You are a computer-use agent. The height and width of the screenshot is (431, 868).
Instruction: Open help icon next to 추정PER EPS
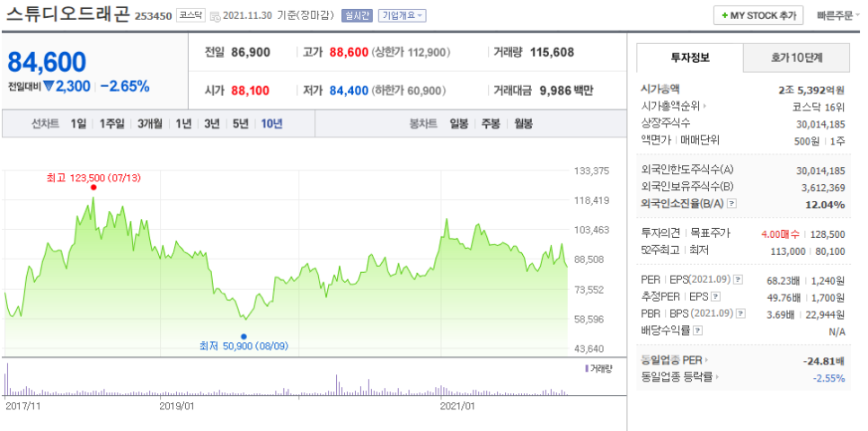pos(715,296)
